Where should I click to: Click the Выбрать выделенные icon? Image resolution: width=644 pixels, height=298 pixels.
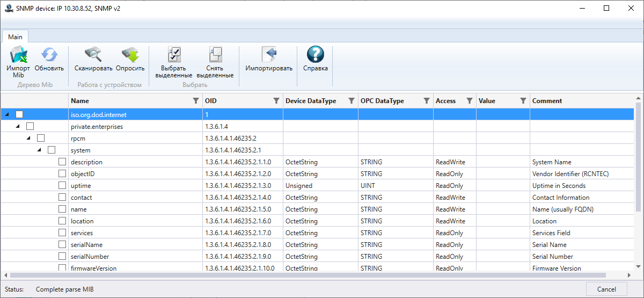pyautogui.click(x=174, y=55)
